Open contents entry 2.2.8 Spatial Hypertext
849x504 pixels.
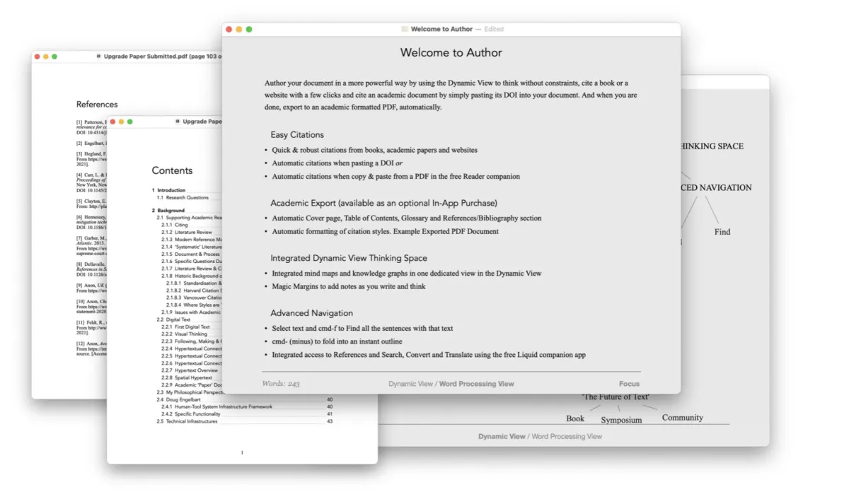187,377
